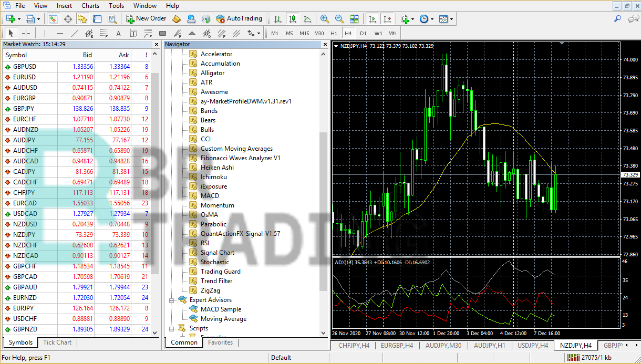Open the periodicity clock dropdown arrow
The height and width of the screenshot is (364, 641).
[432, 19]
